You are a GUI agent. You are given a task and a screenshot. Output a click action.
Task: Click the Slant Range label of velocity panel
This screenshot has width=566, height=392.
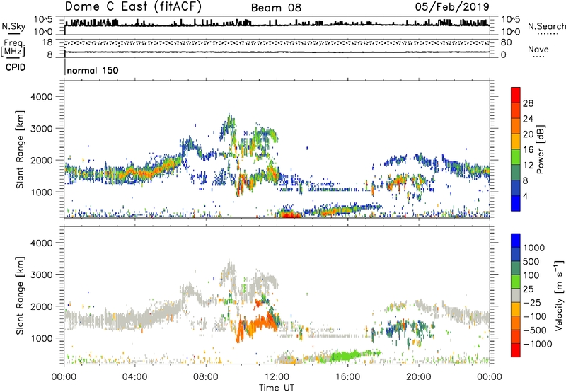click(20, 296)
